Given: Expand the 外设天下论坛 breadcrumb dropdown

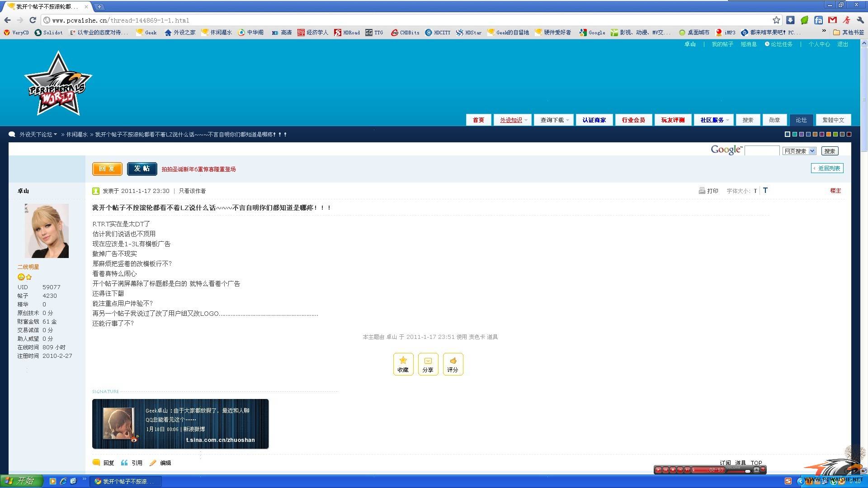Looking at the screenshot, I should pos(55,135).
